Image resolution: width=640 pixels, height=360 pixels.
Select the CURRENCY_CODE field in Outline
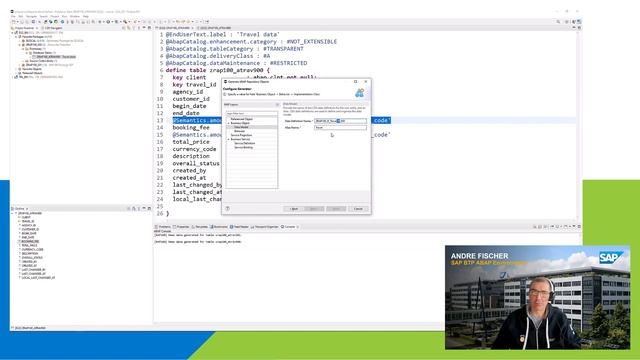tap(32, 249)
